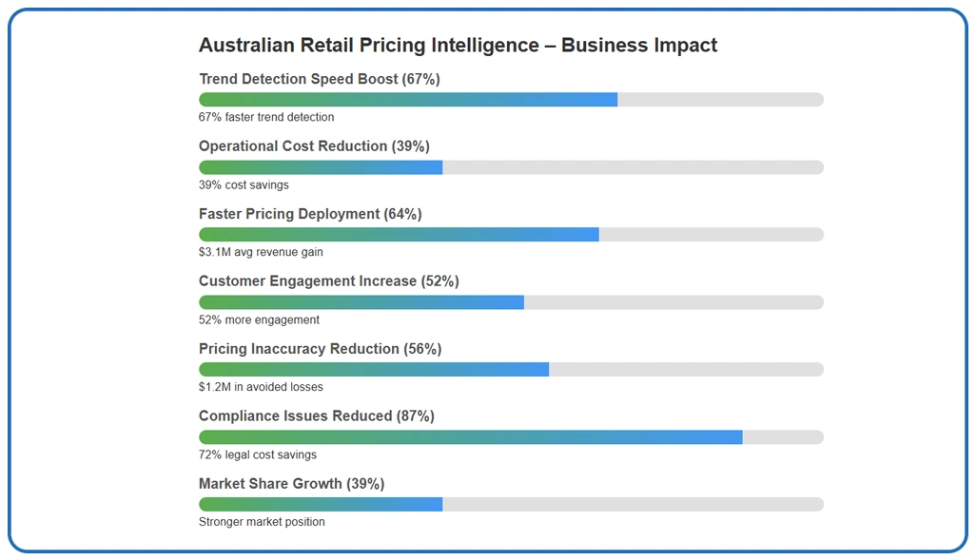Click the Compliance Issues Reduced (87%) heading
The width and height of the screenshot is (976, 560).
click(316, 416)
